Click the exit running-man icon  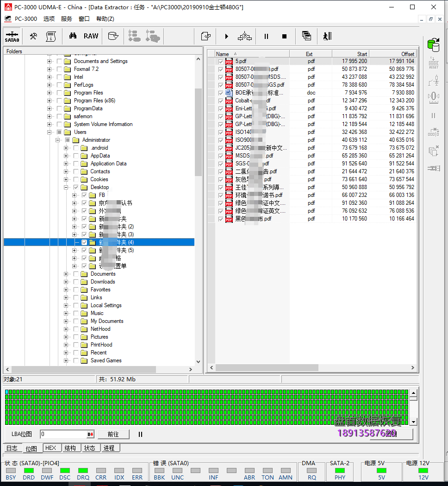(328, 36)
